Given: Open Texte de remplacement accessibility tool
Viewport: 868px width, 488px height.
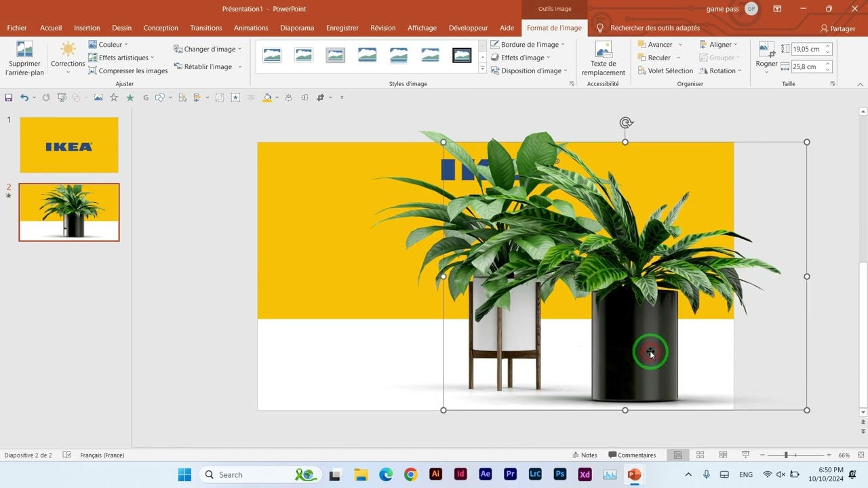Looking at the screenshot, I should click(x=603, y=58).
